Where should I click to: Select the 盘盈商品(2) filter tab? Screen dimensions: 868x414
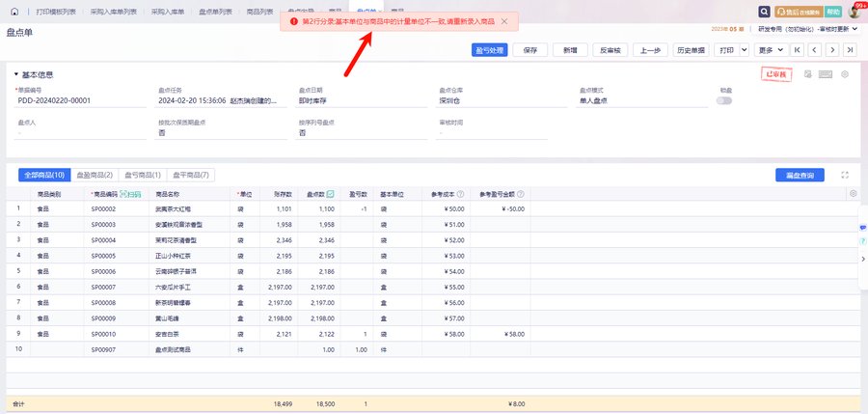(x=95, y=175)
